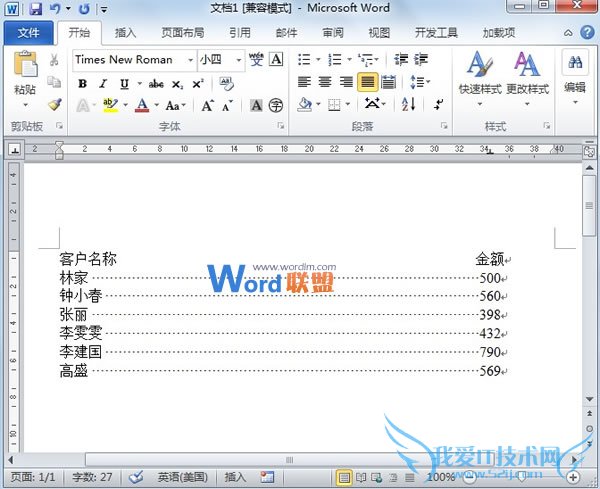Viewport: 600px width, 489px height.
Task: Click the Paste clipboard icon
Action: [x=25, y=64]
